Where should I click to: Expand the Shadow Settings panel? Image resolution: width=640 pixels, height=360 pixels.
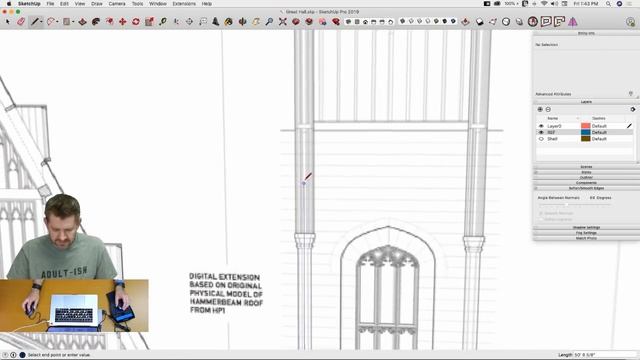pos(586,227)
